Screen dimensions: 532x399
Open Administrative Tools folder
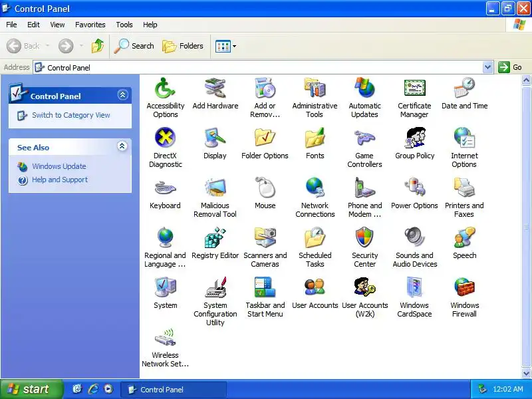coord(315,88)
